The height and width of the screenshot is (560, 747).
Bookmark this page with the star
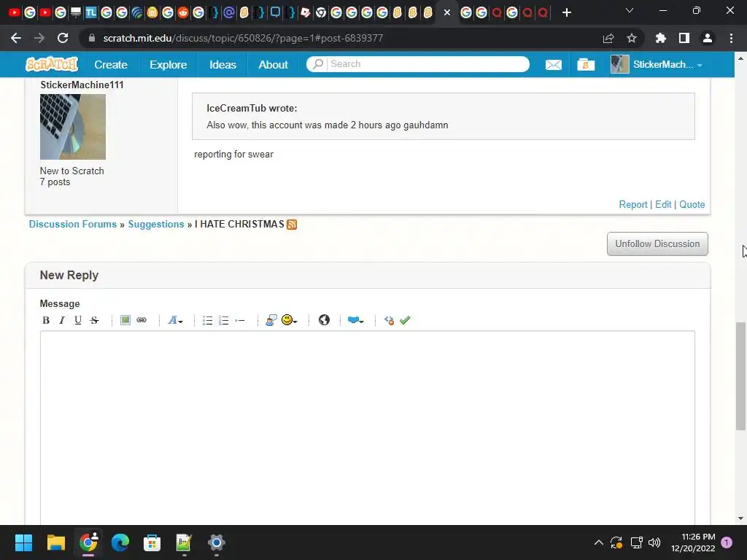pyautogui.click(x=631, y=38)
